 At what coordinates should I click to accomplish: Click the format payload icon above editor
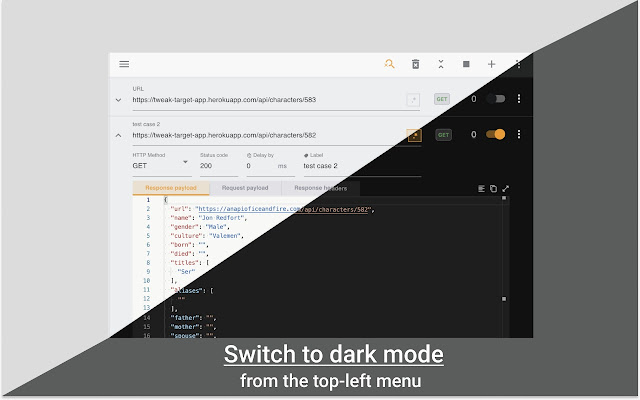pos(482,189)
